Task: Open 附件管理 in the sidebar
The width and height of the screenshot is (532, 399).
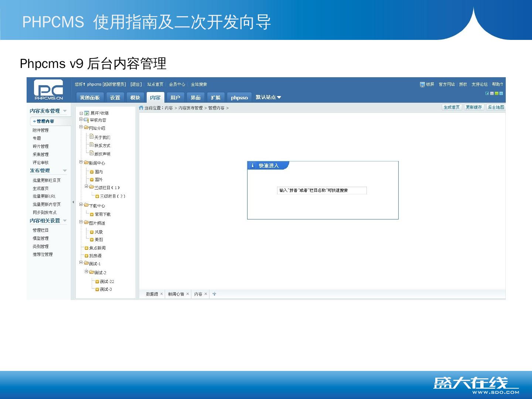Action: [x=41, y=130]
